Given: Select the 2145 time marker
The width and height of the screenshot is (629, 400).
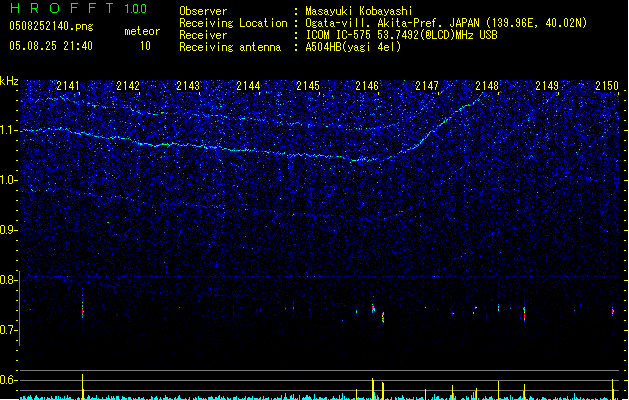Looking at the screenshot, I should pyautogui.click(x=308, y=87).
